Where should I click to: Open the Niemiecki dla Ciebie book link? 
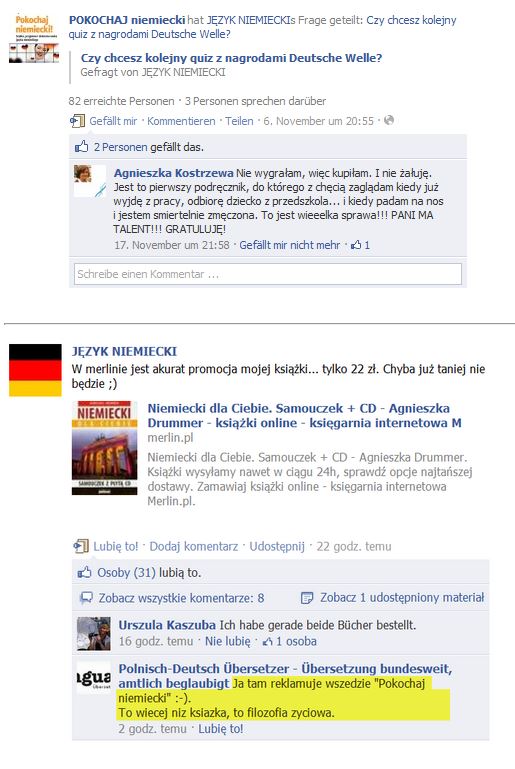pos(304,415)
